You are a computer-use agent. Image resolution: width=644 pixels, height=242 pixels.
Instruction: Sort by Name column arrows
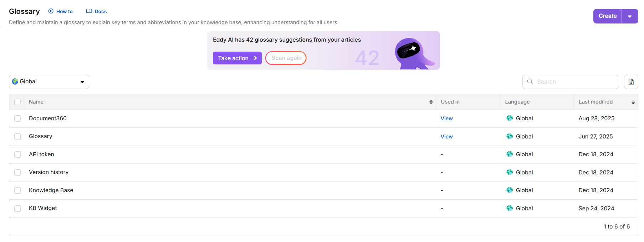coord(431,102)
